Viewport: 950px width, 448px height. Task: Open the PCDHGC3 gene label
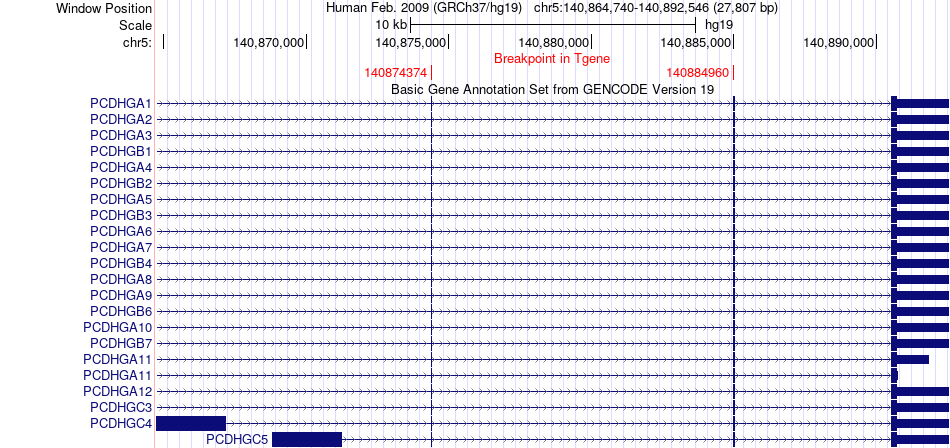[x=120, y=407]
